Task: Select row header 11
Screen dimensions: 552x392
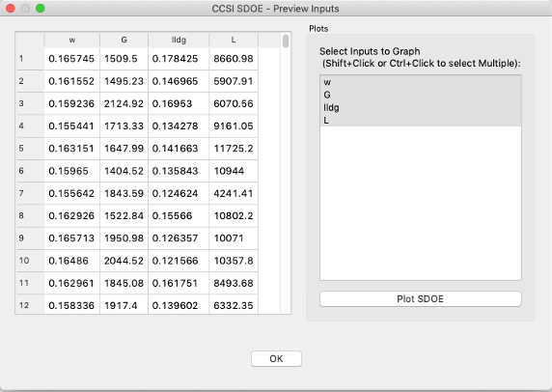Action: point(30,283)
